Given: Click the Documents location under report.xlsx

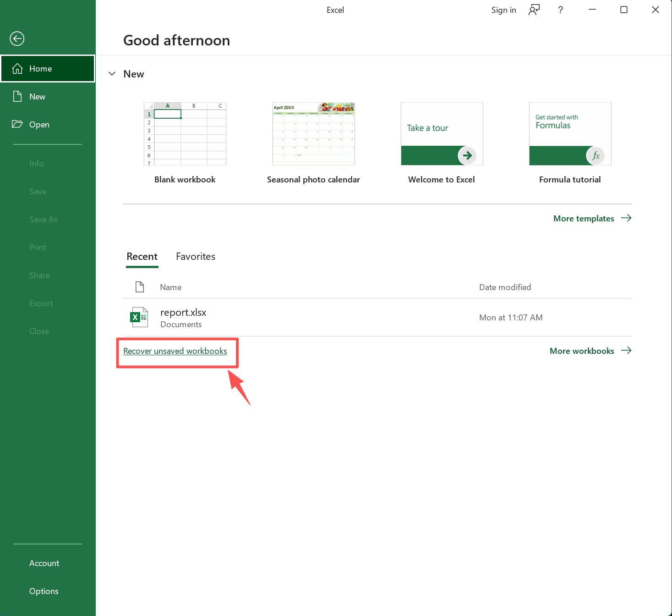Looking at the screenshot, I should (x=181, y=324).
